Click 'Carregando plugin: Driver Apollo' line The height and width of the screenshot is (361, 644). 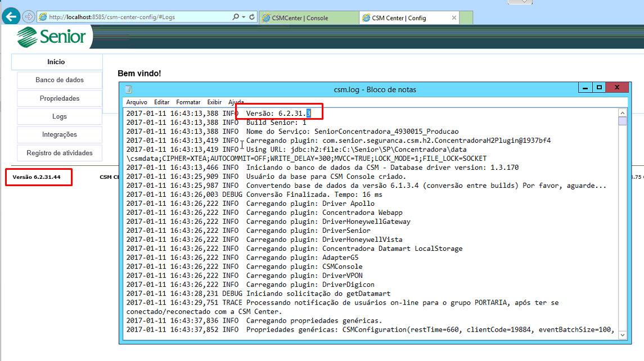tap(310, 204)
